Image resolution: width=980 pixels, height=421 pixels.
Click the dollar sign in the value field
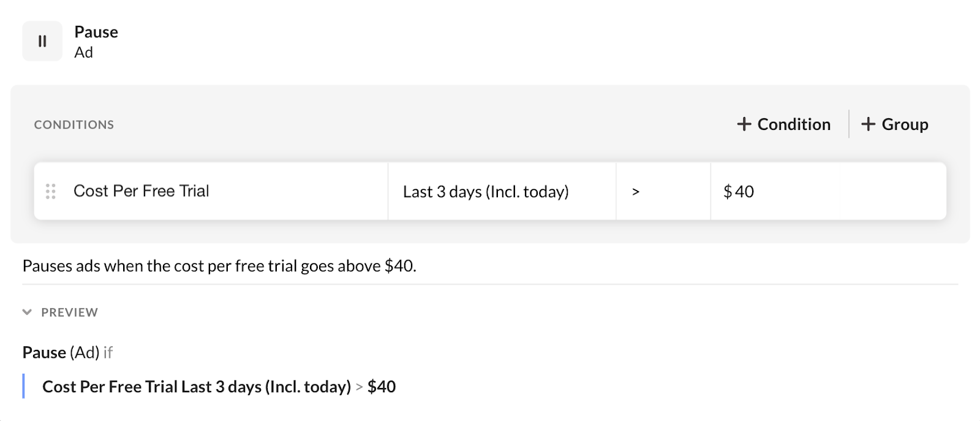[x=728, y=192]
